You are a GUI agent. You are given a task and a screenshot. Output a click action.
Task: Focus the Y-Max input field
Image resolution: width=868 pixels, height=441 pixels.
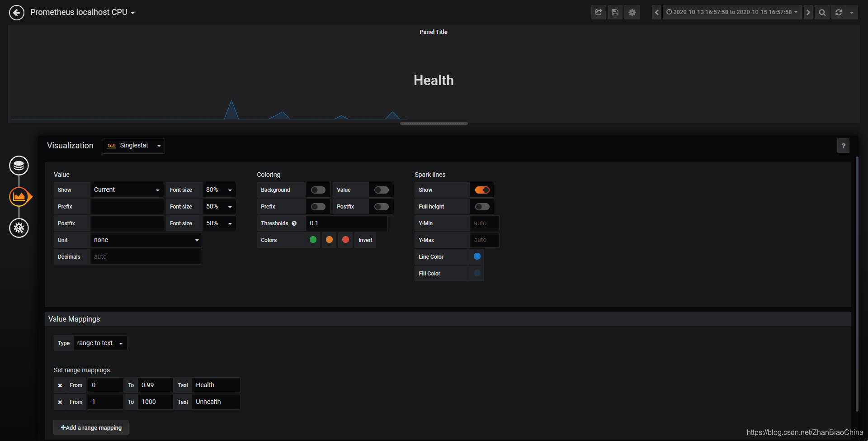coord(485,240)
